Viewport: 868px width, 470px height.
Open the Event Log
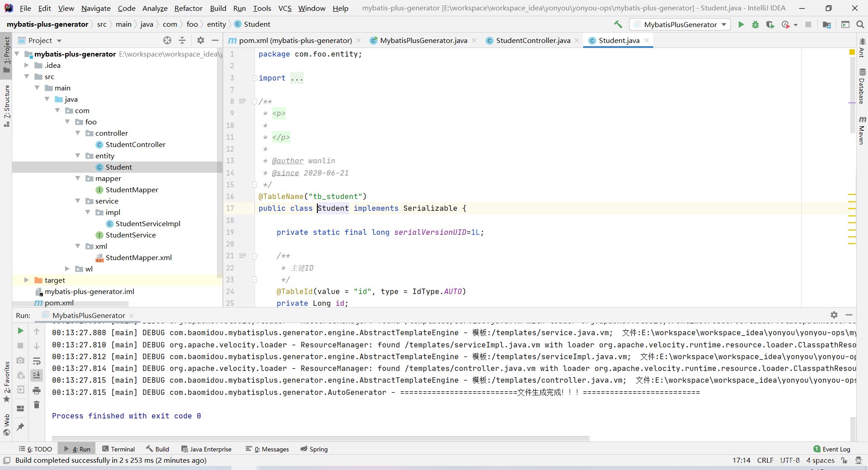pyautogui.click(x=832, y=449)
